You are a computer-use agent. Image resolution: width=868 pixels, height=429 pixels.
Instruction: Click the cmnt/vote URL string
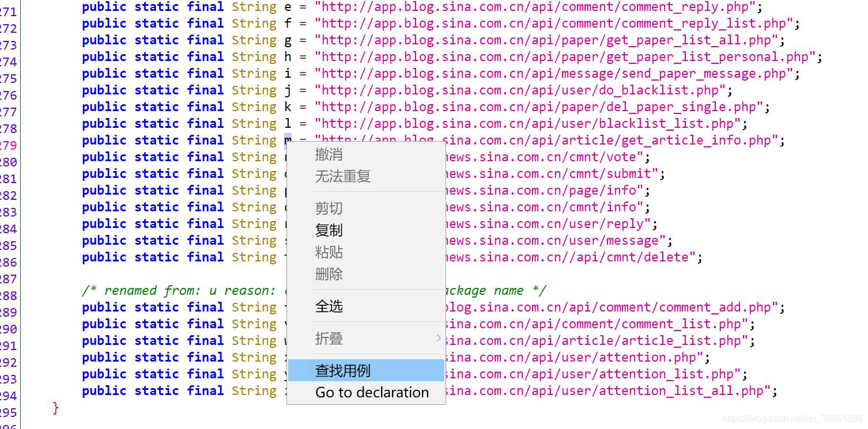click(545, 158)
